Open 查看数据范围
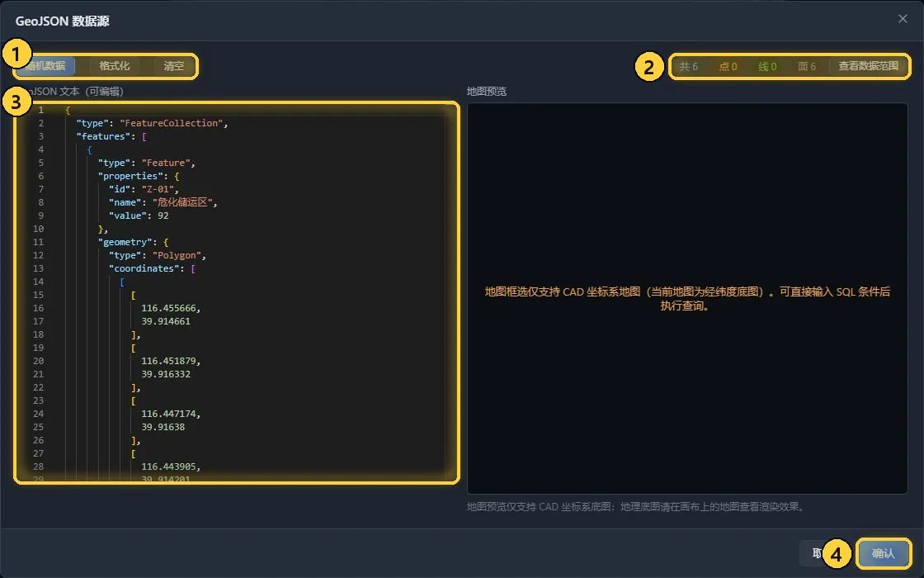 click(x=868, y=65)
